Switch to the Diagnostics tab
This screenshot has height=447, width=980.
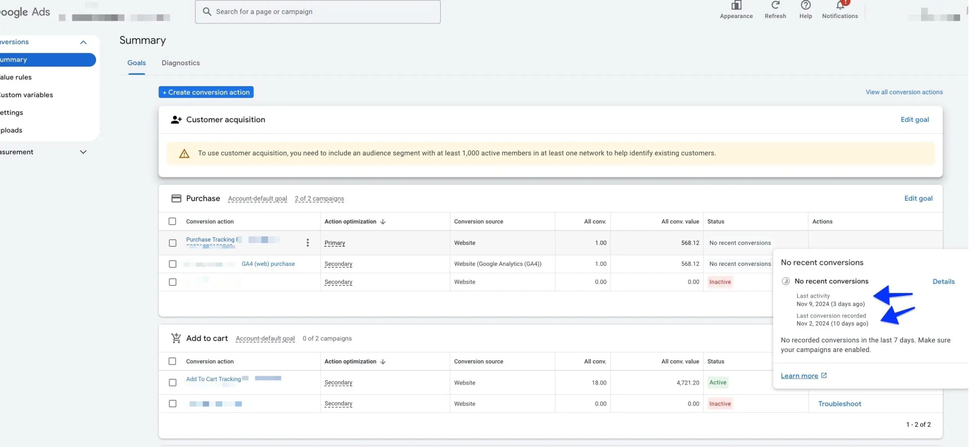181,63
